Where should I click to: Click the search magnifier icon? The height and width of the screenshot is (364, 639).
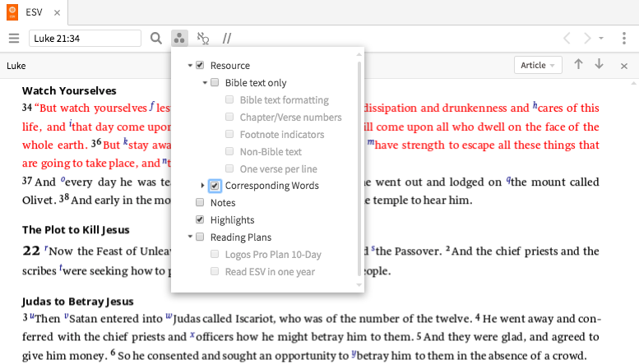pyautogui.click(x=156, y=39)
